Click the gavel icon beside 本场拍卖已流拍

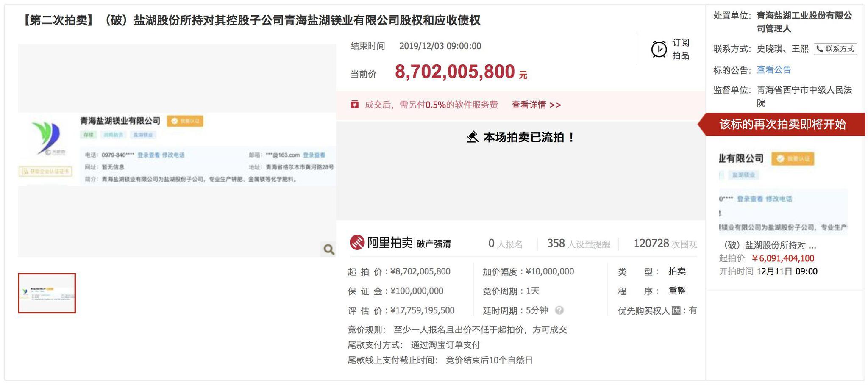tap(473, 137)
